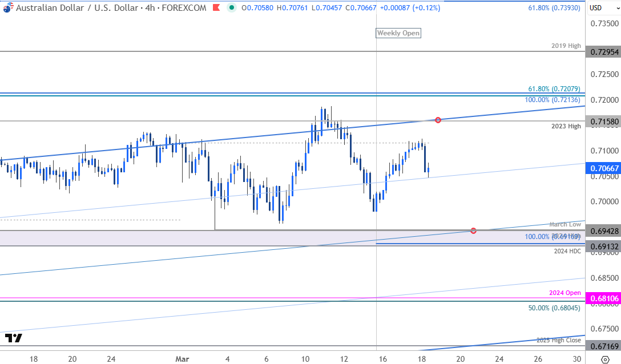Click the 2024 Open label
621x364 pixels.
point(564,293)
